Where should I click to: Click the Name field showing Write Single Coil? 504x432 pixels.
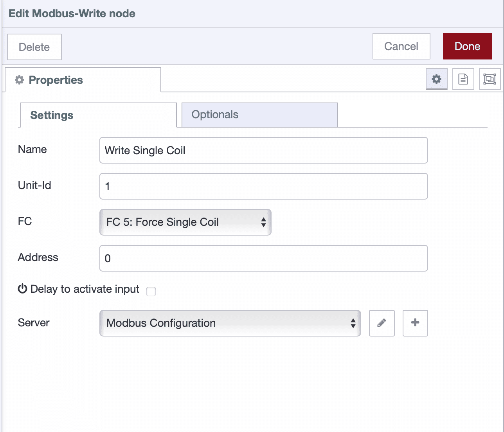click(x=263, y=150)
